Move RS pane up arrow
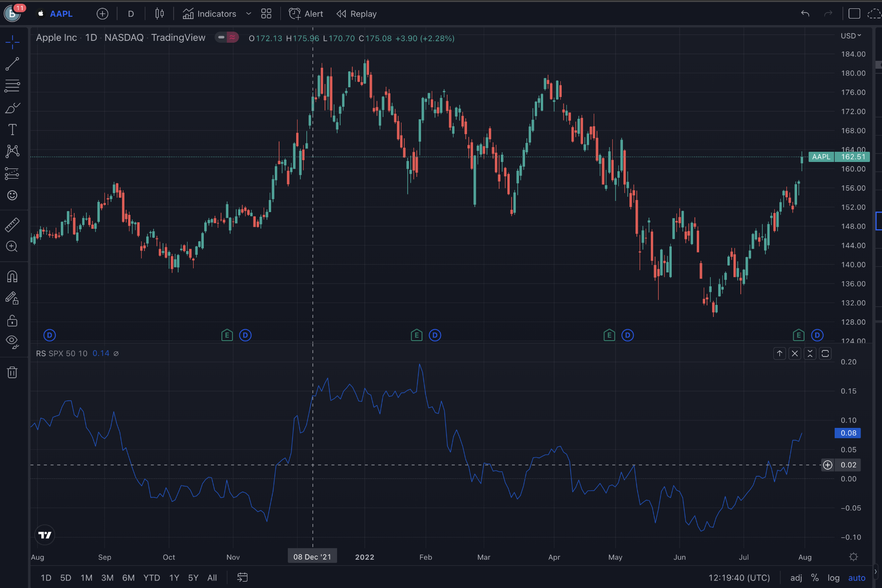The width and height of the screenshot is (882, 588). coord(780,354)
